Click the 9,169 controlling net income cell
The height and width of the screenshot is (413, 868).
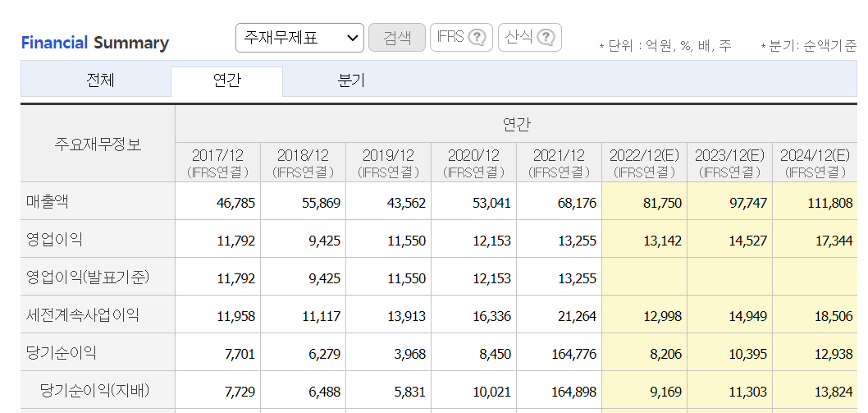[644, 390]
